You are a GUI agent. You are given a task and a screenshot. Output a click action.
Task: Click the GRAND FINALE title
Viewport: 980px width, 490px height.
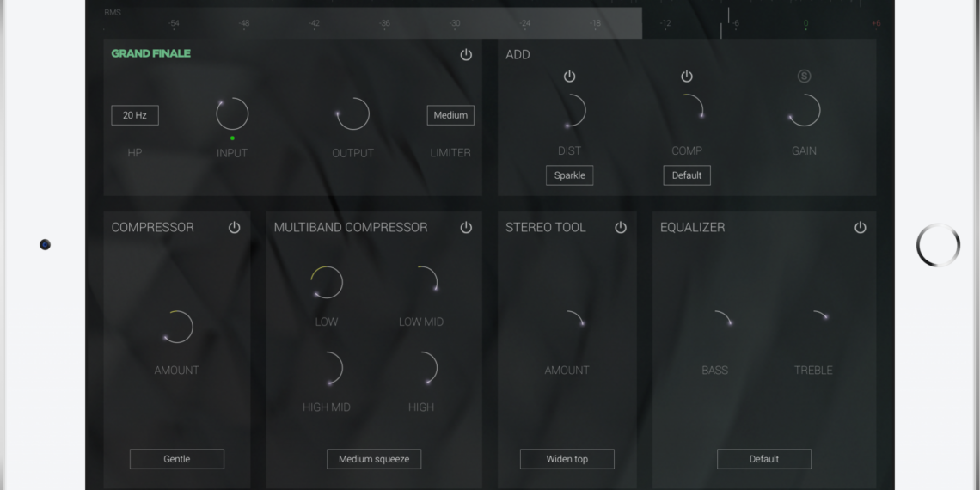point(150,54)
